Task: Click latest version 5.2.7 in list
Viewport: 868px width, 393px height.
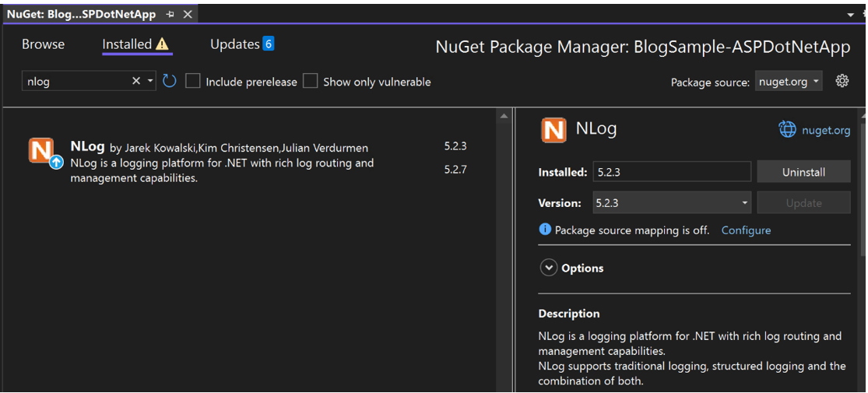Action: coord(455,170)
